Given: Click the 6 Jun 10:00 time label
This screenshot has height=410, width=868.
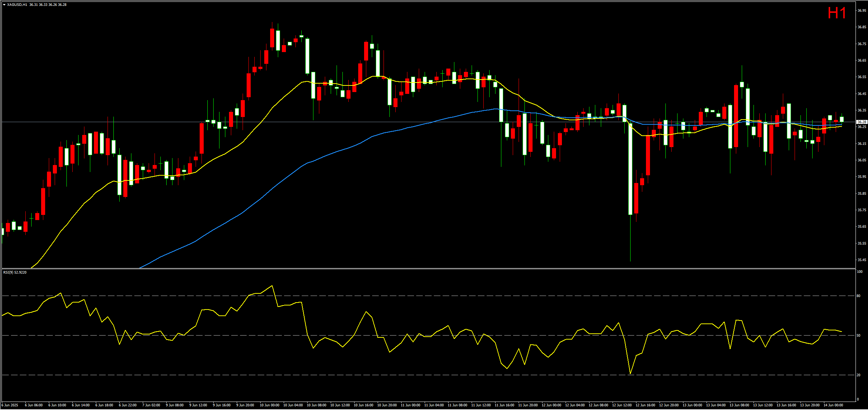Looking at the screenshot, I should point(57,405).
